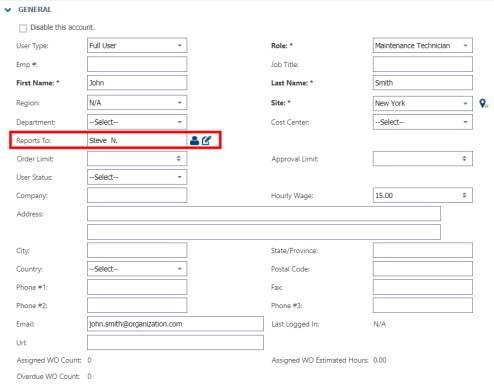The width and height of the screenshot is (494, 392).
Task: Click the Overdue WO Count label
Action: click(48, 376)
